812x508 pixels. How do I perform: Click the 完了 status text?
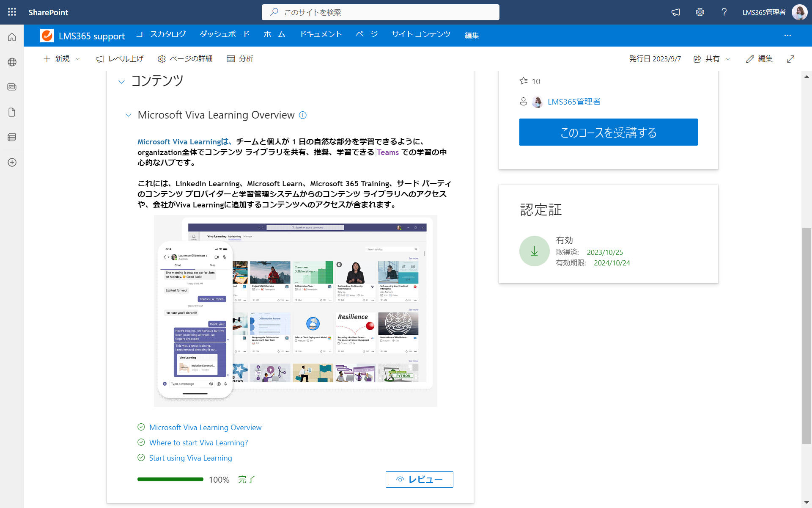tap(246, 479)
